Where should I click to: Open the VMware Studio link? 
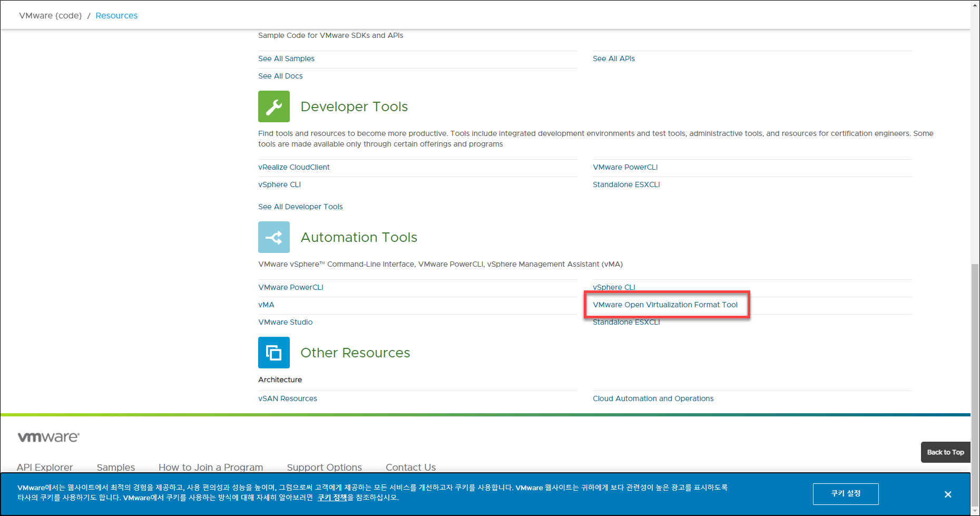tap(285, 322)
